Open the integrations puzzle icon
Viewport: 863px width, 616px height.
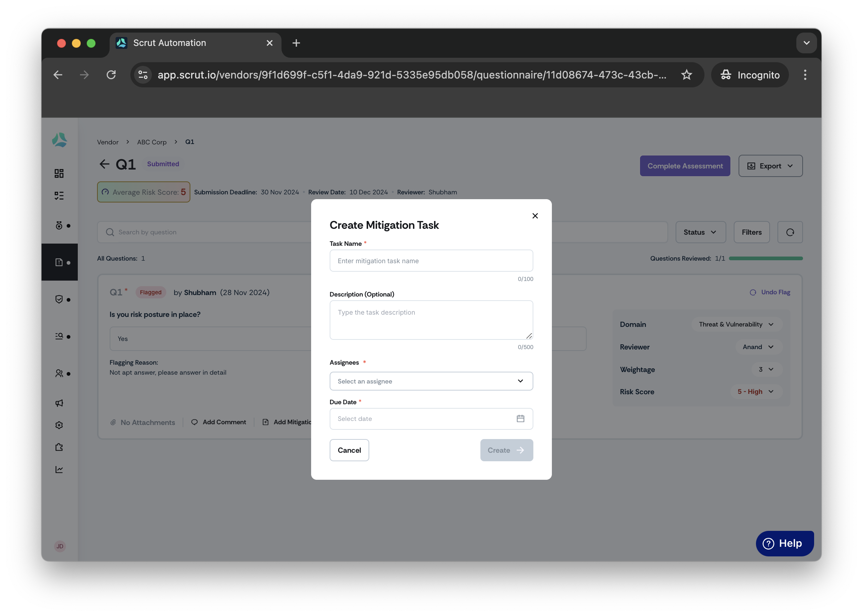(x=59, y=447)
